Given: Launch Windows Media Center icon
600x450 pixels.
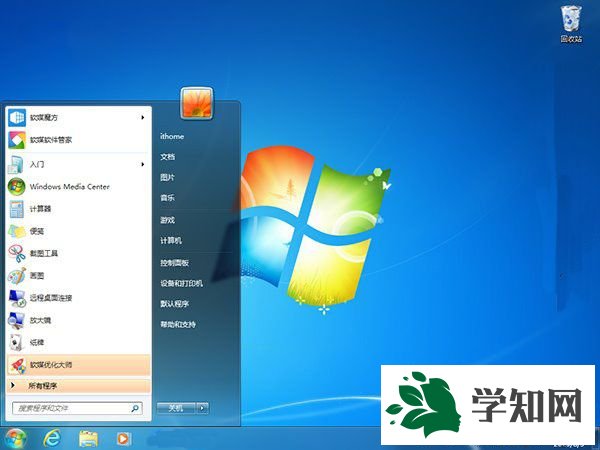Looking at the screenshot, I should [16, 187].
